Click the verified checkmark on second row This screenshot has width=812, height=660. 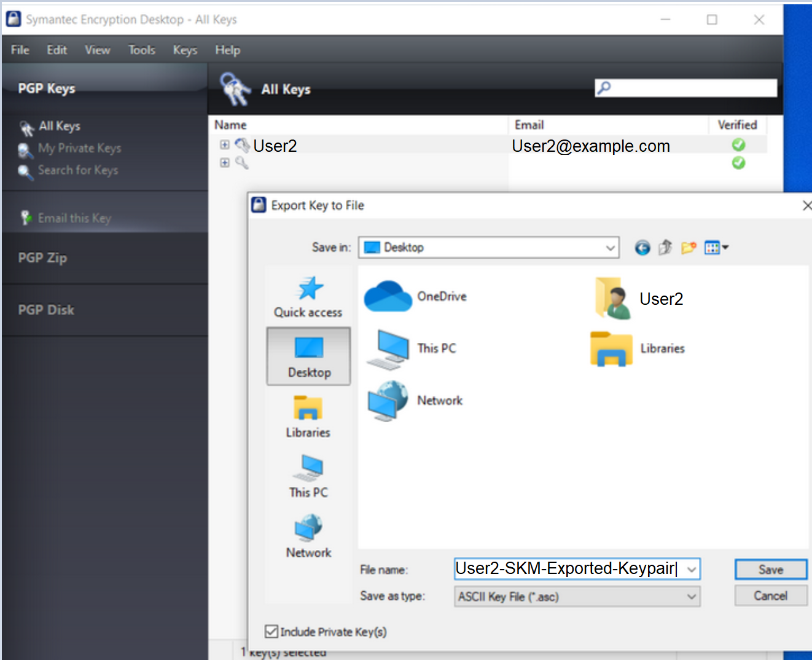click(x=738, y=163)
